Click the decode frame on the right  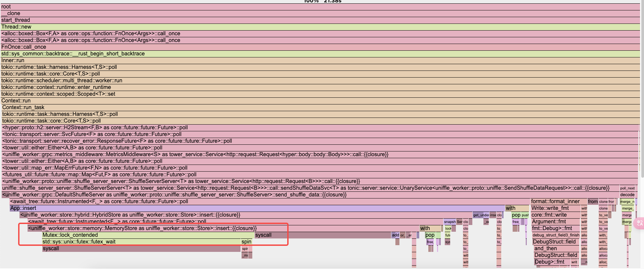point(627,195)
